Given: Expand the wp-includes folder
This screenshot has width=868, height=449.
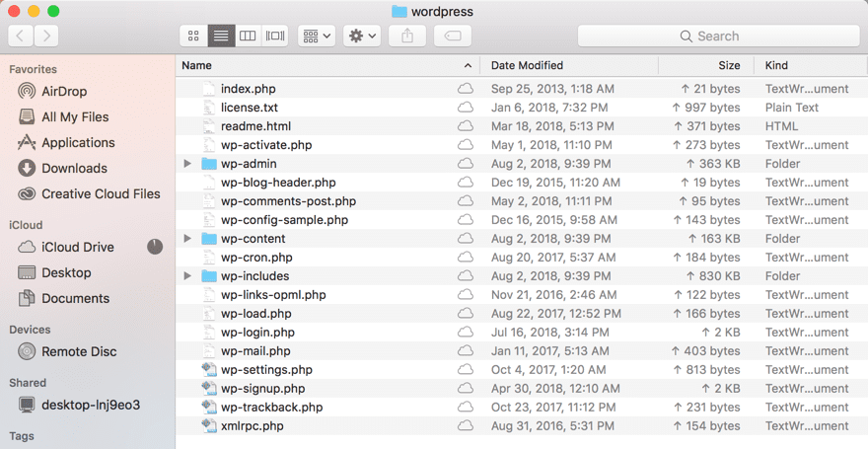Looking at the screenshot, I should (187, 276).
